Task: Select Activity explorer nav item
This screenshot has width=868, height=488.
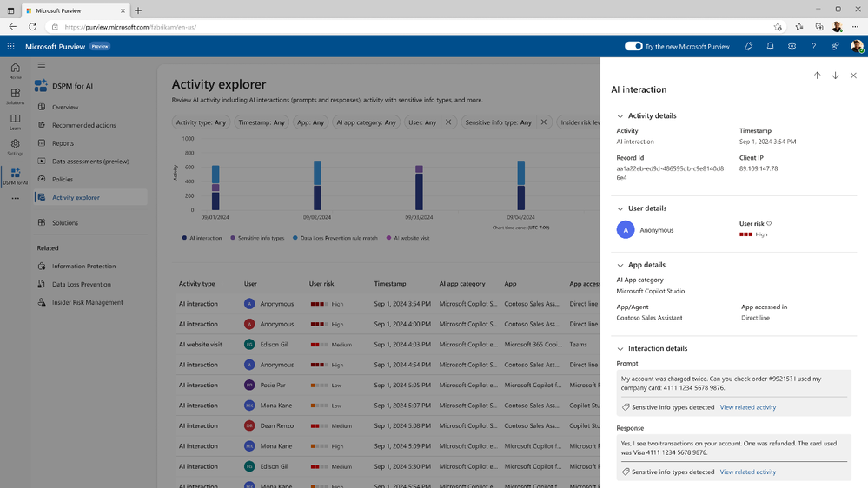Action: [90, 197]
